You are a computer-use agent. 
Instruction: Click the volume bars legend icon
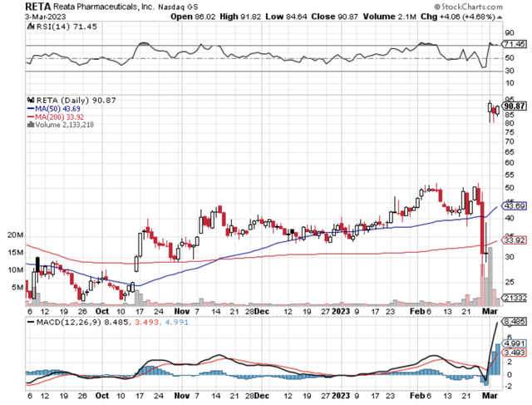[x=31, y=125]
